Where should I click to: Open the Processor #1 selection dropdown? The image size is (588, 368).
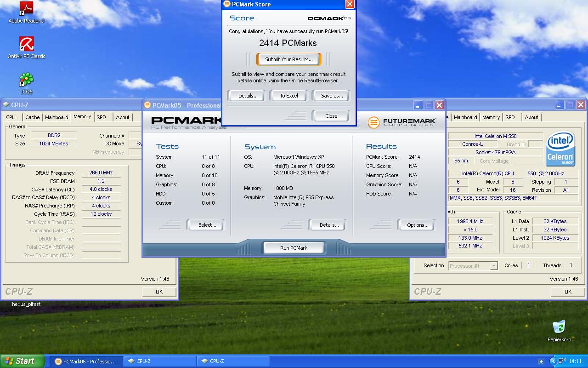[x=473, y=265]
